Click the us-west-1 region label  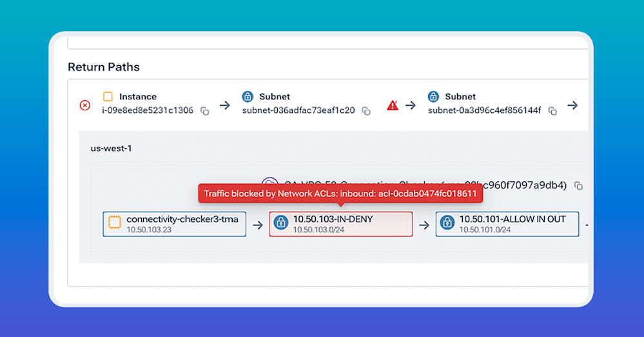(112, 148)
